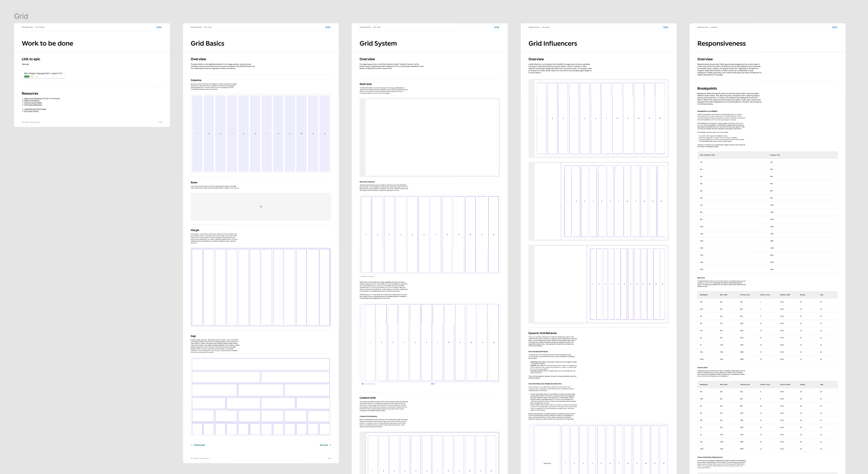Open the View epic link
Image resolution: width=868 pixels, height=474 pixels.
25,64
